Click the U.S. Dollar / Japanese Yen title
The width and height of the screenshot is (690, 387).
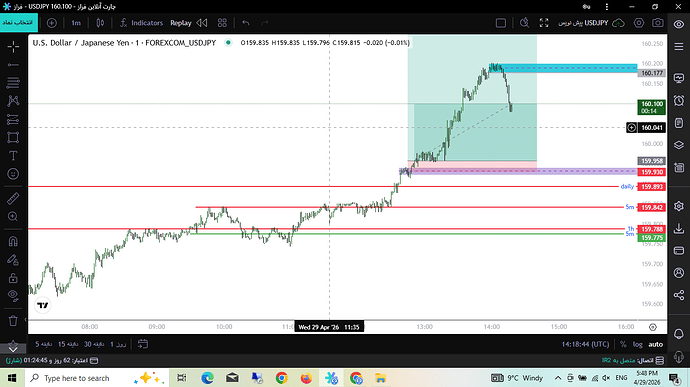click(x=81, y=43)
